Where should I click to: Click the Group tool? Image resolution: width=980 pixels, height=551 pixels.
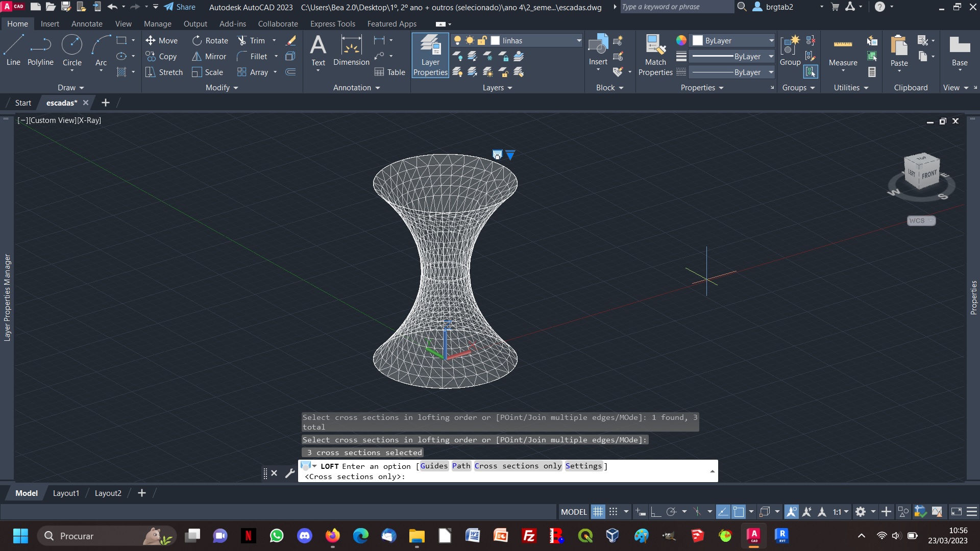pos(790,51)
